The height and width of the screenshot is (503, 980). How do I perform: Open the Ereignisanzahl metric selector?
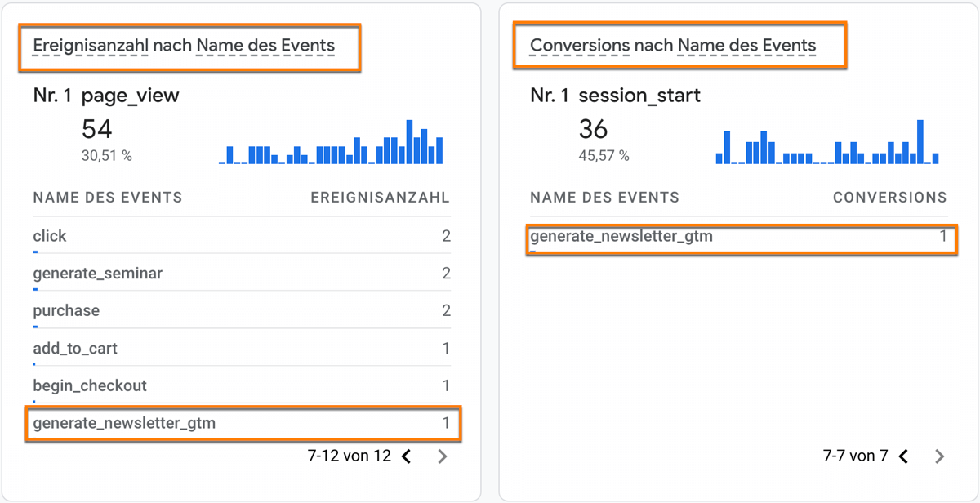pyautogui.click(x=90, y=45)
